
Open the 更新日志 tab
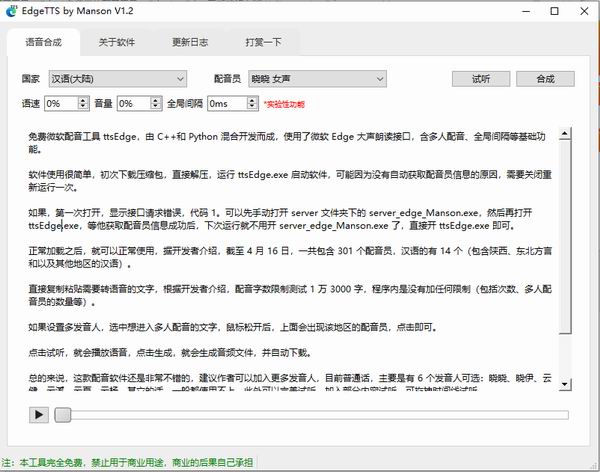pyautogui.click(x=190, y=42)
